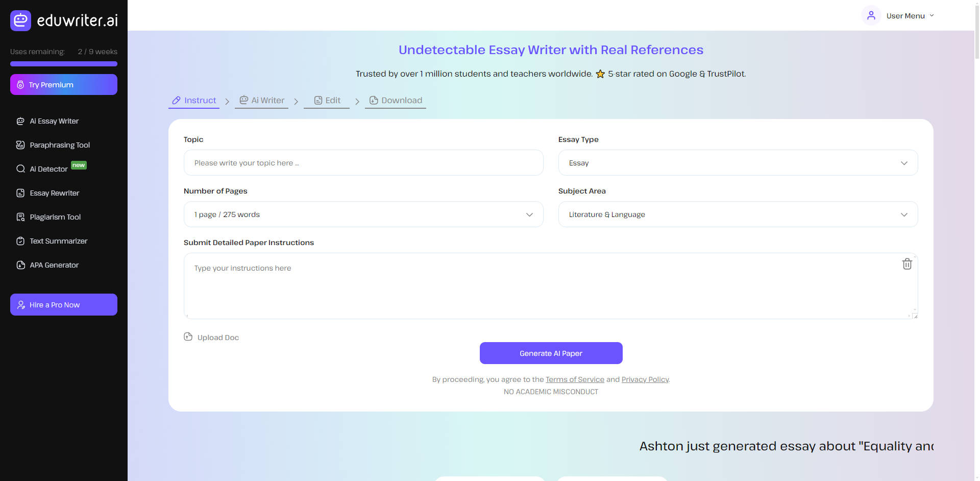Select the Paraphrasing Tool in sidebar
Image resolution: width=980 pixels, height=481 pixels.
59,145
